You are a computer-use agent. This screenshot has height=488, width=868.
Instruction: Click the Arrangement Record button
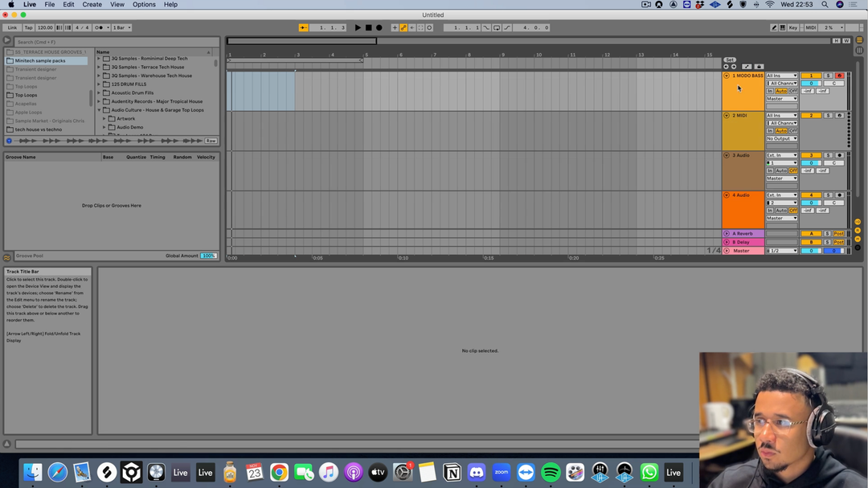[379, 27]
